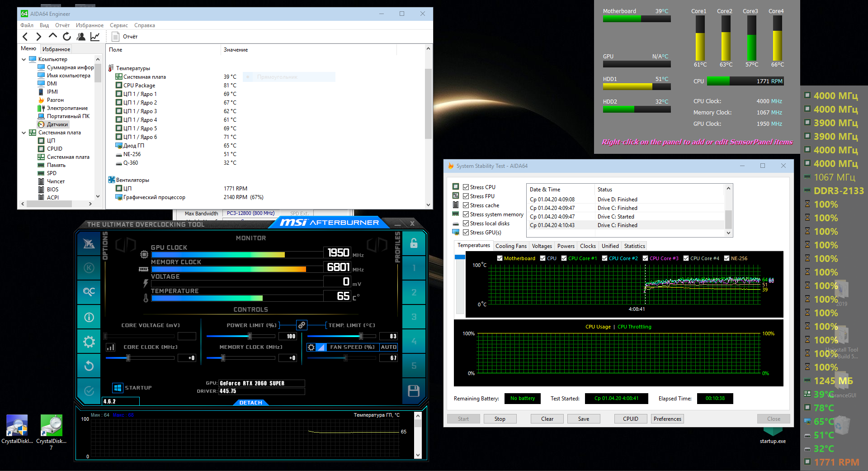Image resolution: width=868 pixels, height=471 pixels.
Task: Launch the Afterburner OC Scanner
Action: [x=89, y=292]
